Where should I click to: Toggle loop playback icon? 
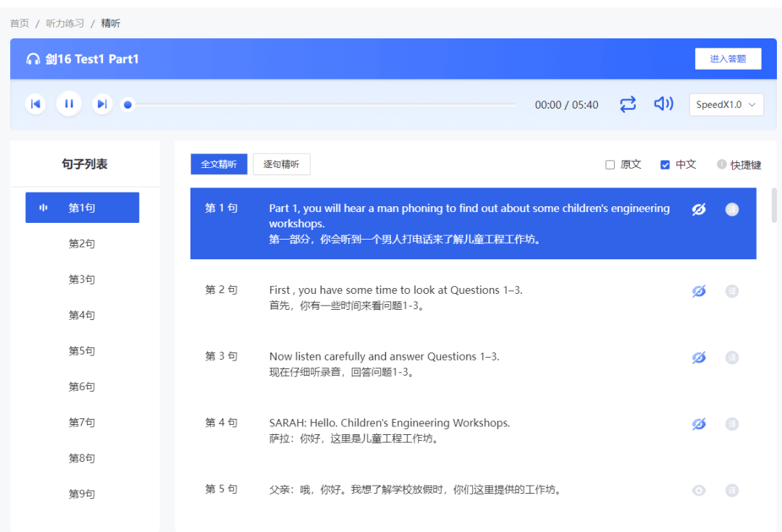coord(627,104)
